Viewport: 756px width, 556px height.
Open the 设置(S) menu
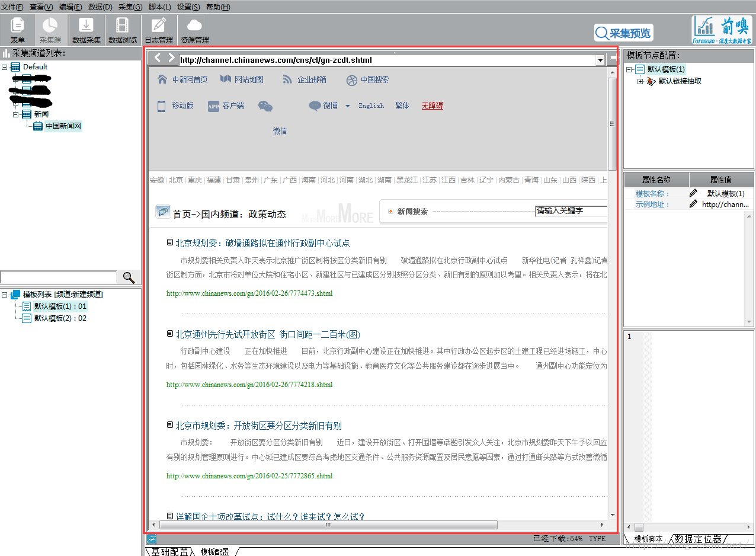pos(188,7)
